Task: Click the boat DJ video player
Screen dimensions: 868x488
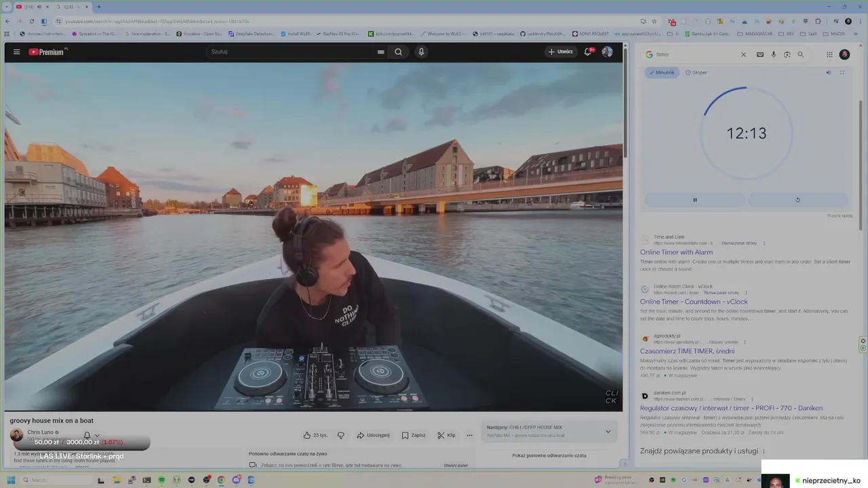Action: (313, 237)
